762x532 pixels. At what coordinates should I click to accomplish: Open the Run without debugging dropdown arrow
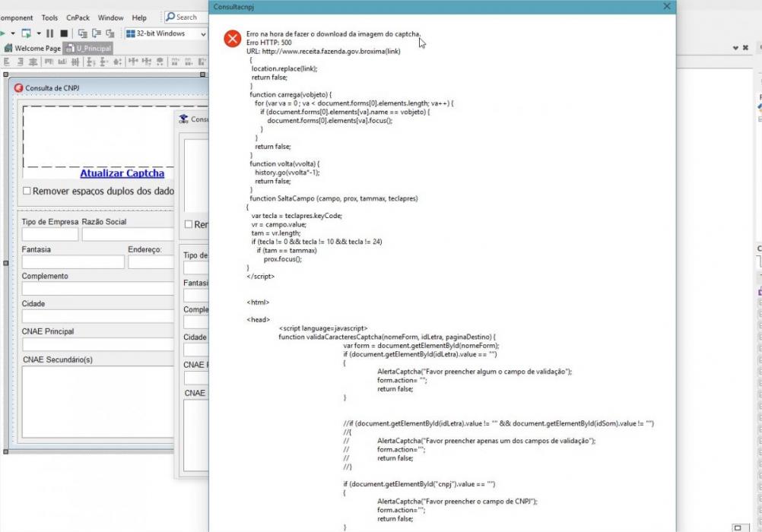click(38, 33)
